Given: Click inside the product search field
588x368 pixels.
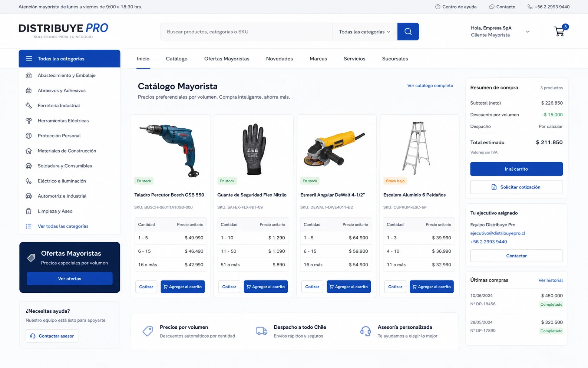Looking at the screenshot, I should pos(246,32).
